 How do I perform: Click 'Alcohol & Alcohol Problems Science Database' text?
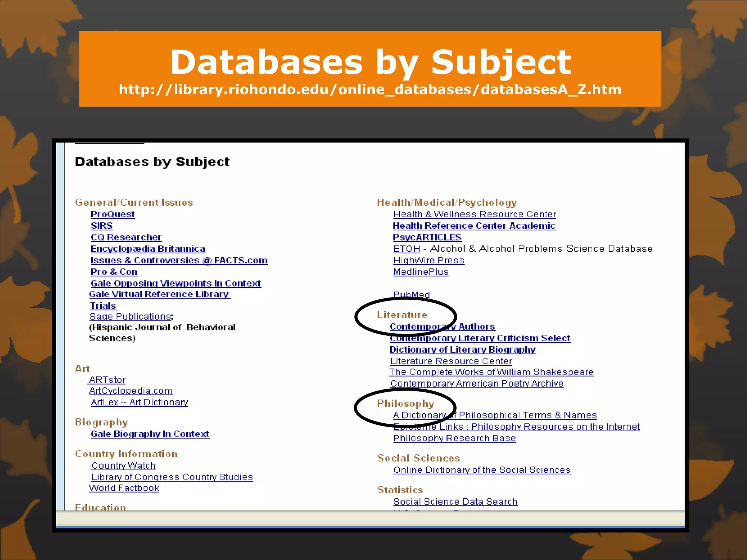(x=541, y=249)
